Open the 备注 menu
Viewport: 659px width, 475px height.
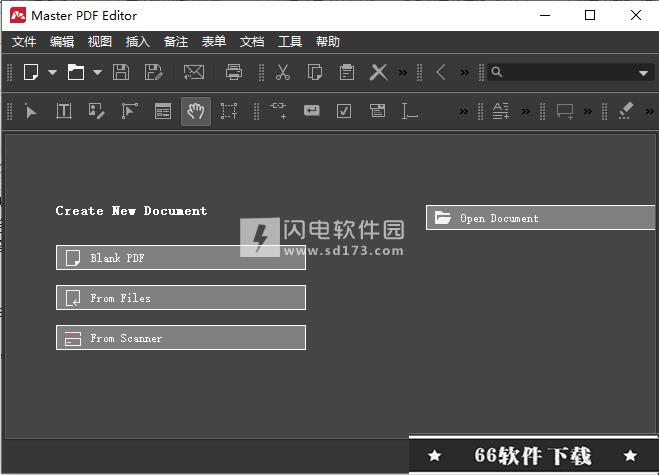176,42
